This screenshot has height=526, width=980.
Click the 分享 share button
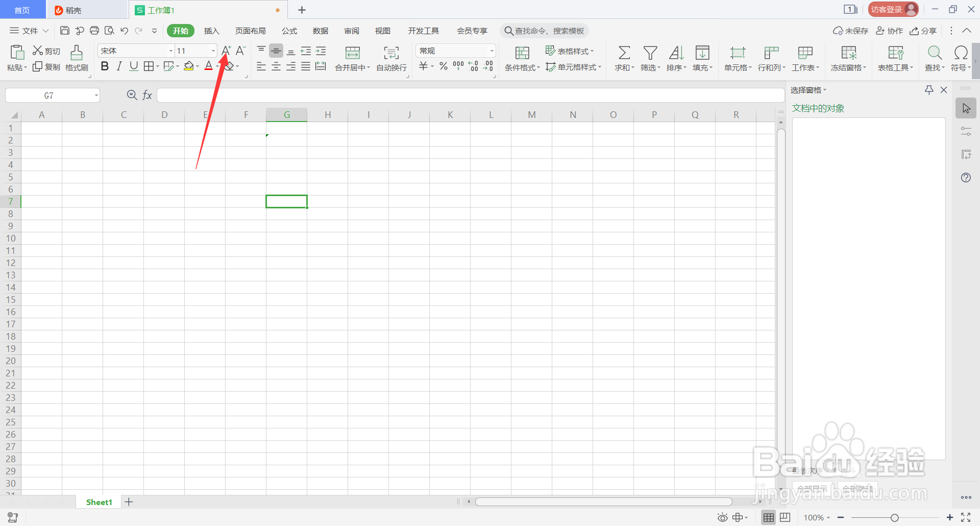click(923, 31)
